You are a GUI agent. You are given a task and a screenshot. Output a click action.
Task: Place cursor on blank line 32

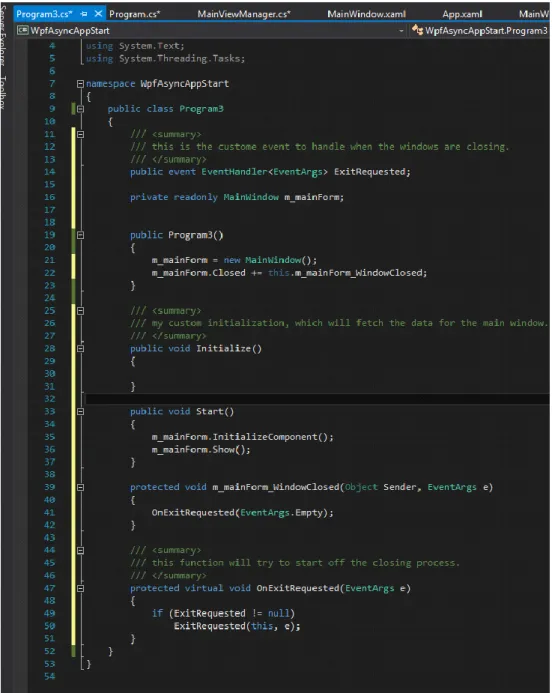pos(317,399)
